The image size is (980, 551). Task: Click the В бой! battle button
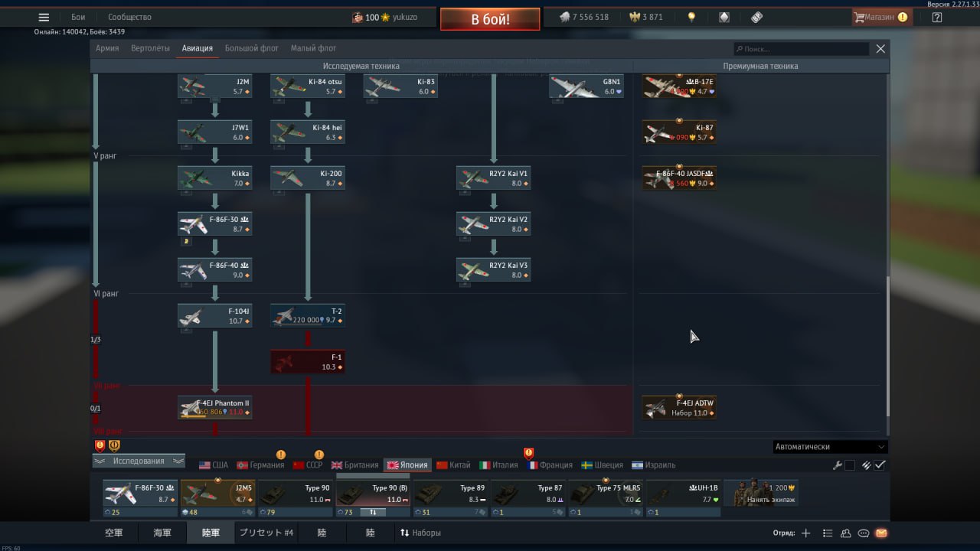coord(490,19)
